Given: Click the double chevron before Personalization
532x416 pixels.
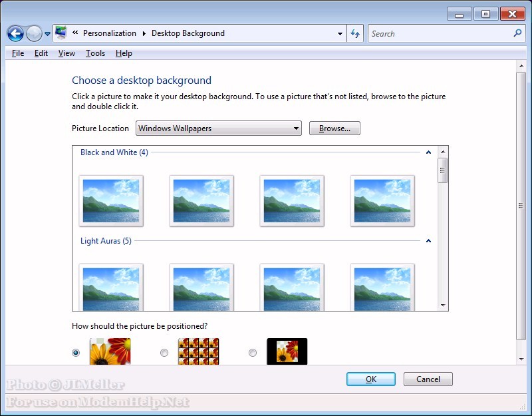Looking at the screenshot, I should [75, 33].
